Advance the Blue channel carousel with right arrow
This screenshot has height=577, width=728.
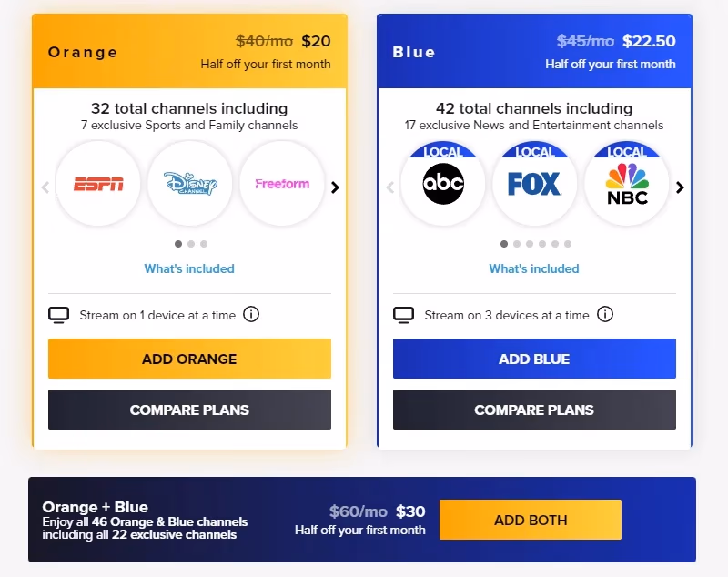pyautogui.click(x=680, y=187)
